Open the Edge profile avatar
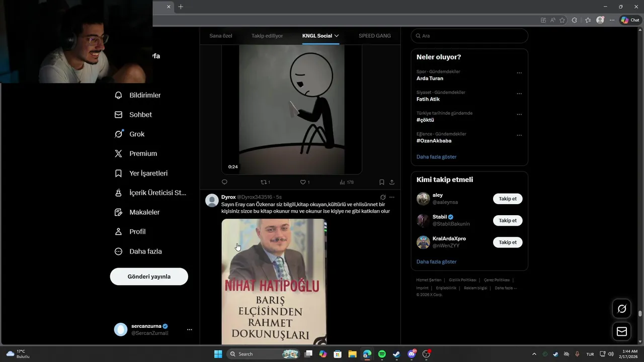The width and height of the screenshot is (644, 362). [600, 20]
